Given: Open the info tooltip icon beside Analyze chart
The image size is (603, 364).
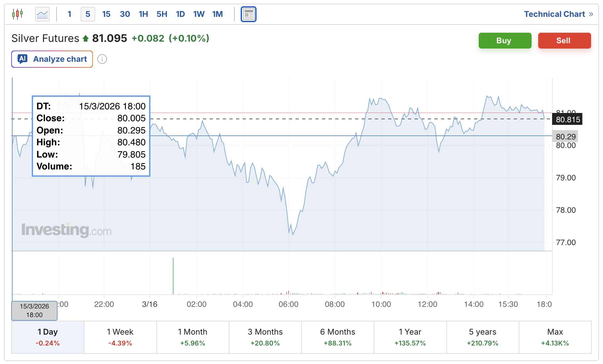Looking at the screenshot, I should 102,59.
